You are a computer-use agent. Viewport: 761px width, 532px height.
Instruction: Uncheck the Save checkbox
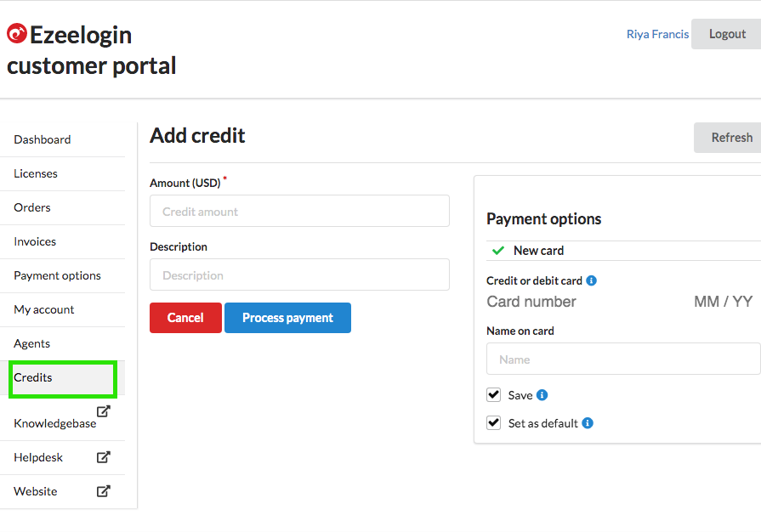click(493, 395)
